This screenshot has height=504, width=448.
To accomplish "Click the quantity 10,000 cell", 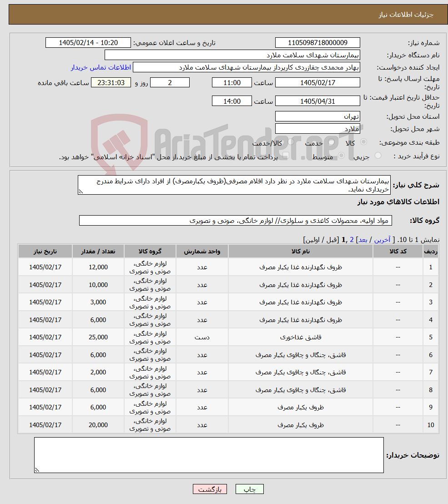I will [x=98, y=285].
